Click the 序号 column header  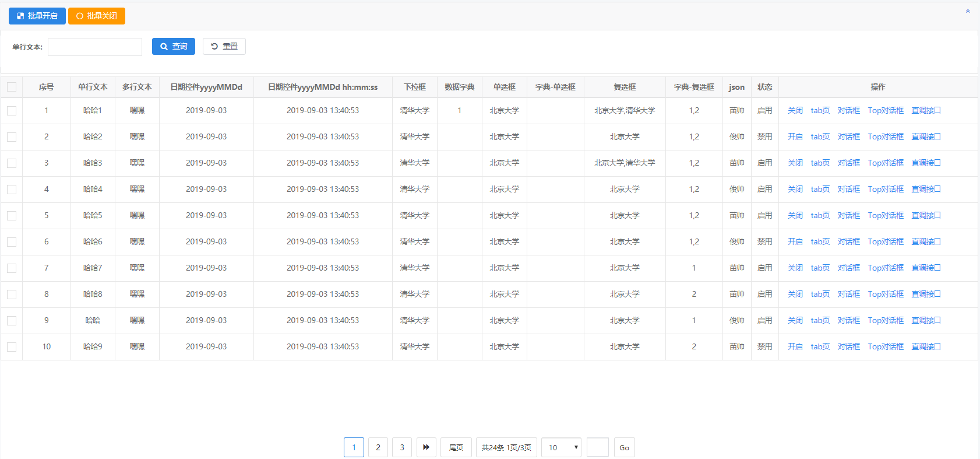47,87
